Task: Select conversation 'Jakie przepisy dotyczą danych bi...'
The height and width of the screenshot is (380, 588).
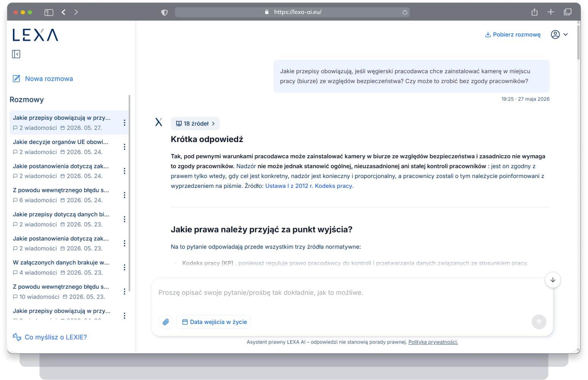Action: pyautogui.click(x=69, y=219)
